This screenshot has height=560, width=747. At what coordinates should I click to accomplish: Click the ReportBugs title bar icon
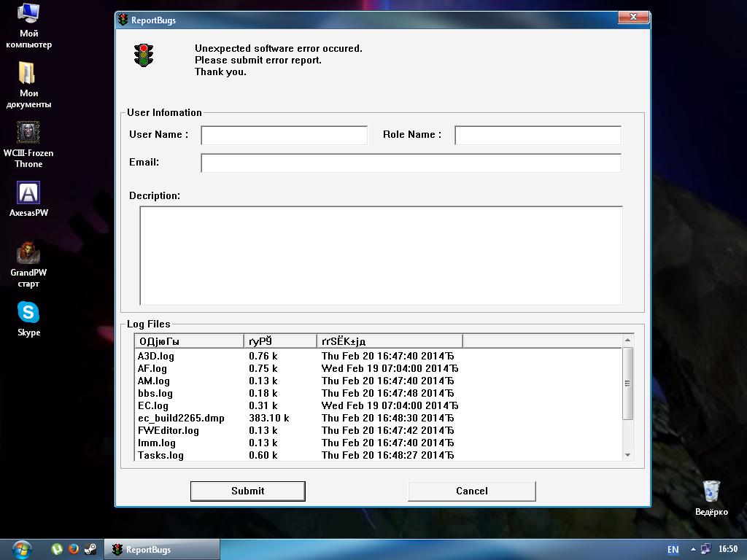click(x=123, y=20)
